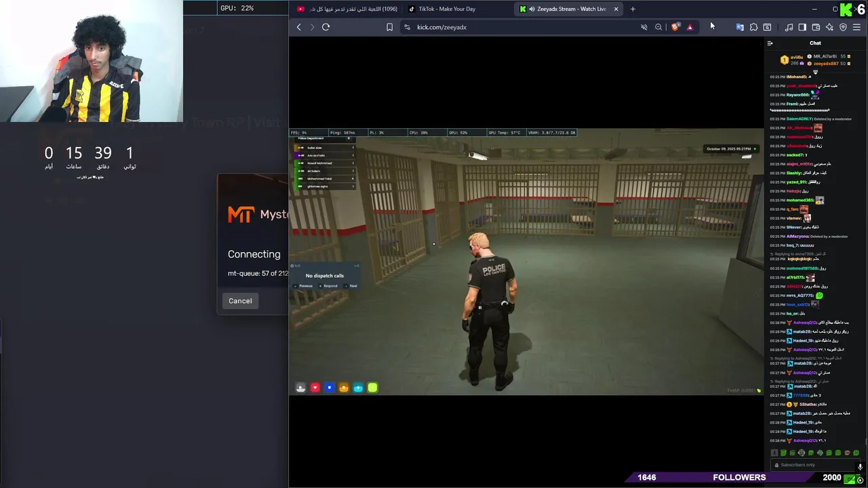868x488 pixels.
Task: Reload the kick.com page
Action: click(325, 27)
